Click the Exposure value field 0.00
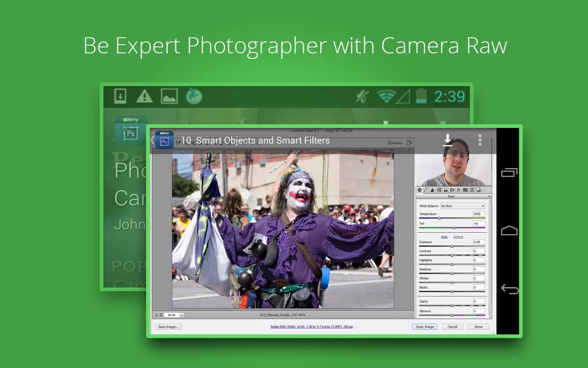The image size is (588, 368). [479, 242]
